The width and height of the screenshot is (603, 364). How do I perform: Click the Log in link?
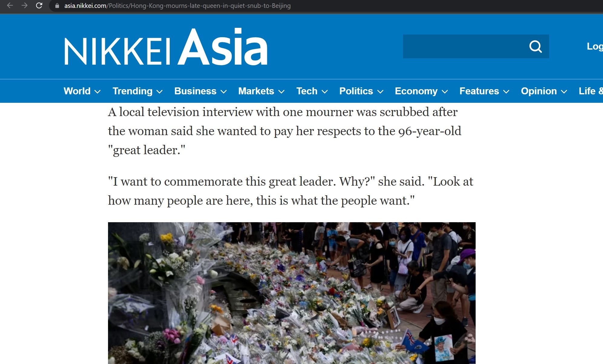(595, 46)
